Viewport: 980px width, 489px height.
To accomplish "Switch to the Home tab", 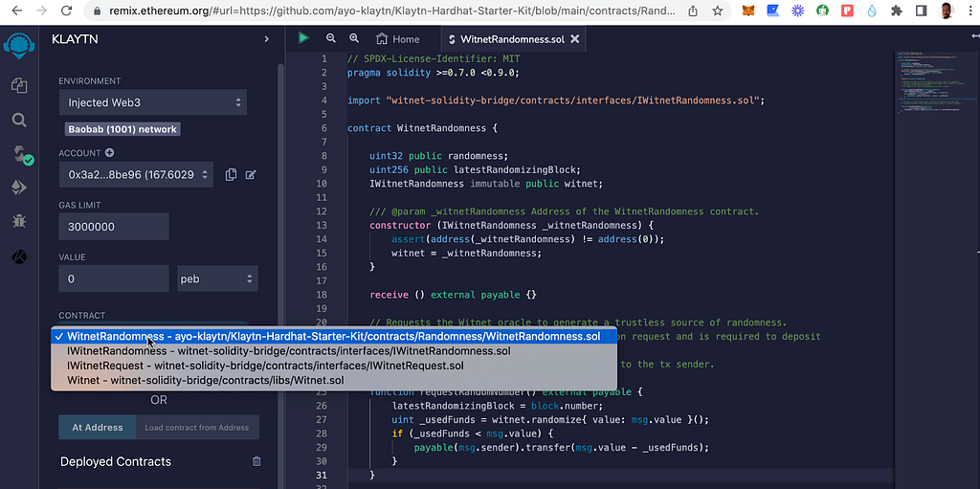I will pos(397,39).
